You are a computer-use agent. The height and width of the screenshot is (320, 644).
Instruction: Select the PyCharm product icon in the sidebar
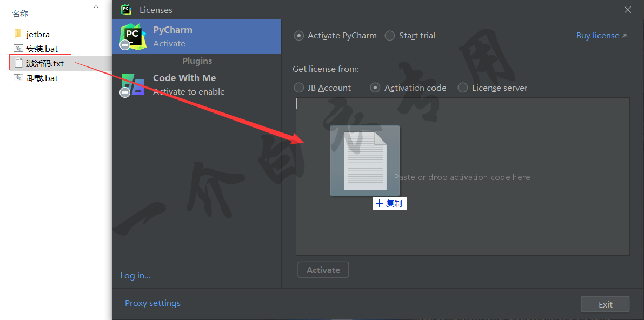pos(131,37)
